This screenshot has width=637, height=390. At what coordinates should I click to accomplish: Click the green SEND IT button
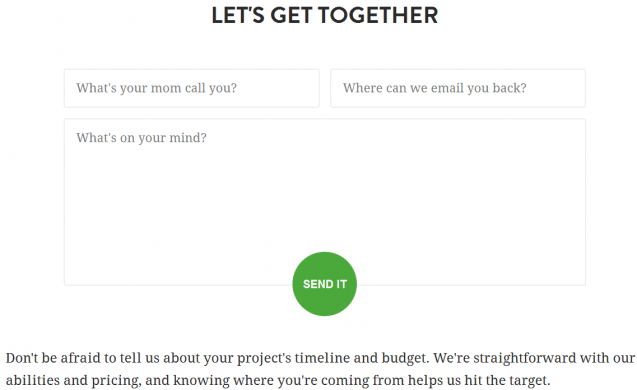coord(325,284)
